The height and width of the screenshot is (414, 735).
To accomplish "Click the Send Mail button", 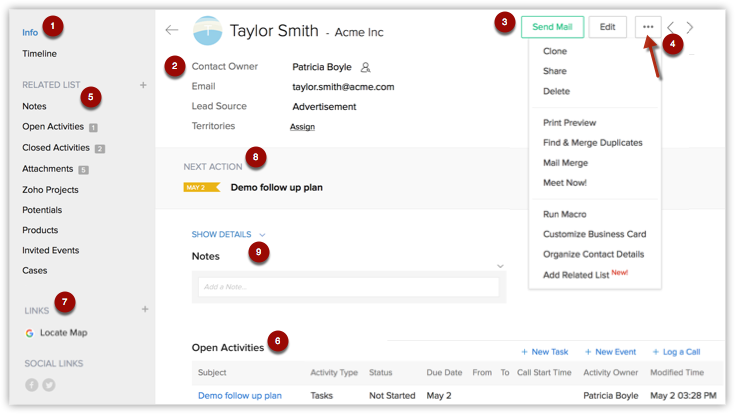I will click(552, 27).
